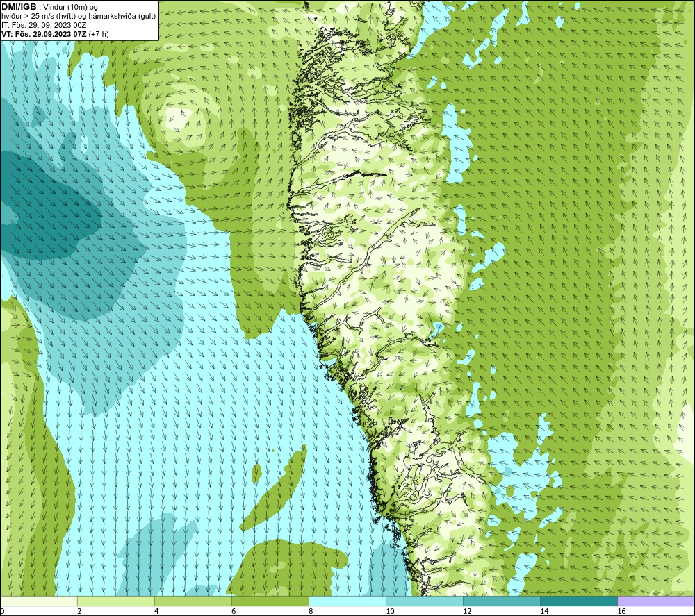
Task: Click the 0–2 m/s pale yellow legend swatch
Action: [x=38, y=601]
